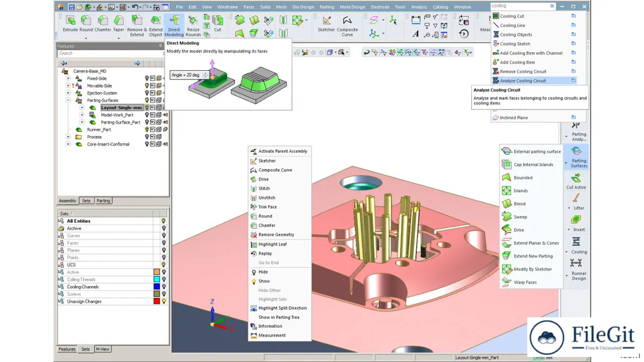
Task: Toggle visibility bulb for Fixed-Side
Action: [x=147, y=78]
